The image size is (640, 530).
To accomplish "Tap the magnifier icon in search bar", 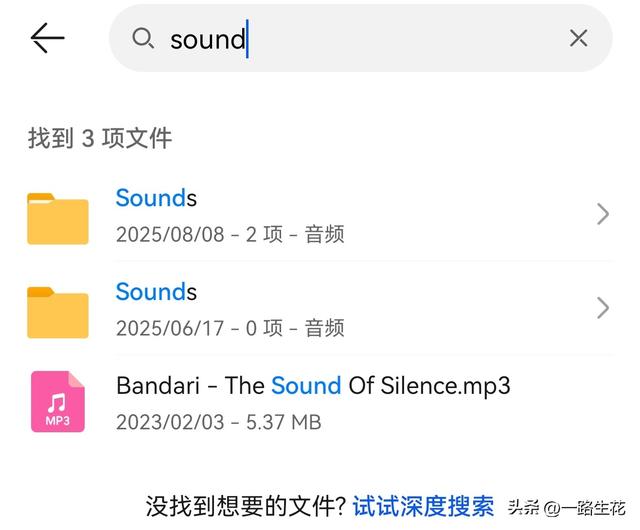I will pos(143,38).
